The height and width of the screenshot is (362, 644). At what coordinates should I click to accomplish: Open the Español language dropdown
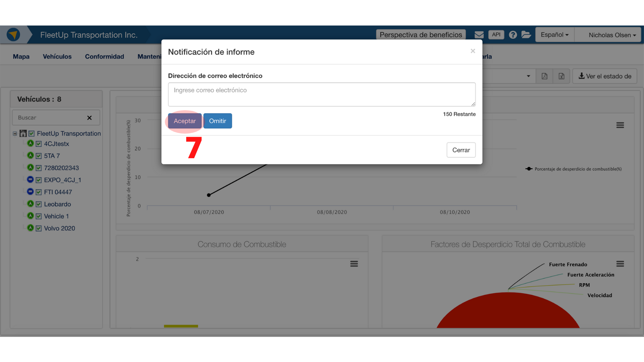tap(554, 35)
